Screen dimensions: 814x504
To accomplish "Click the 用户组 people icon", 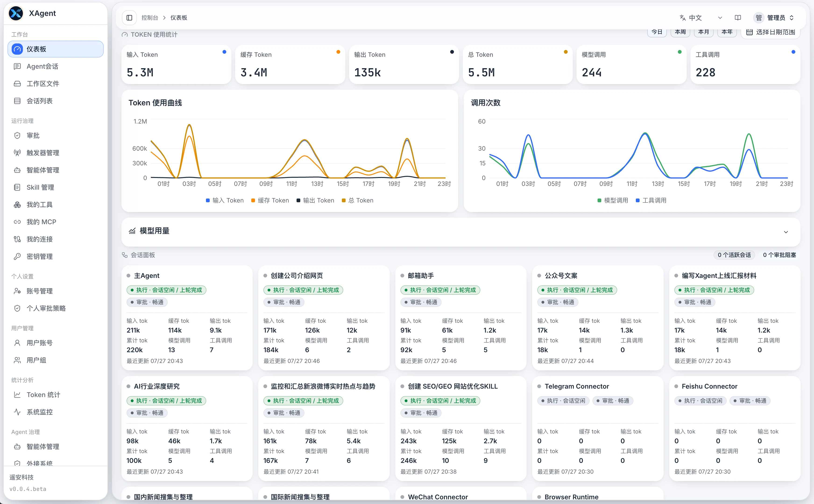I will point(17,360).
